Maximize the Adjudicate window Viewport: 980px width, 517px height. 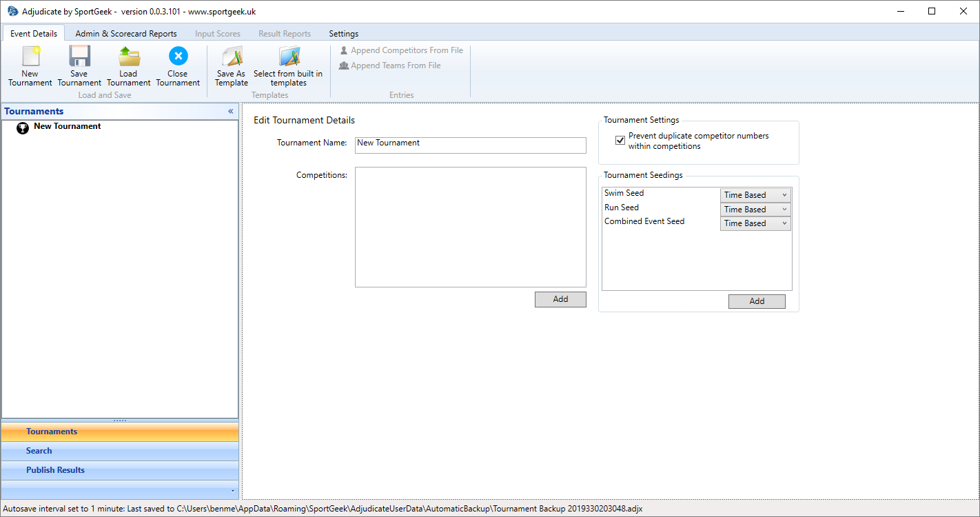point(932,11)
